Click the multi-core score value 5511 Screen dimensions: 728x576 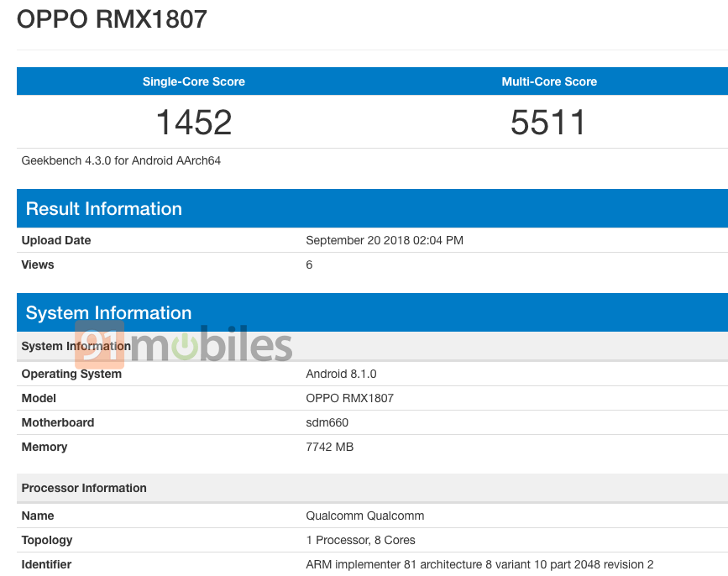click(548, 123)
